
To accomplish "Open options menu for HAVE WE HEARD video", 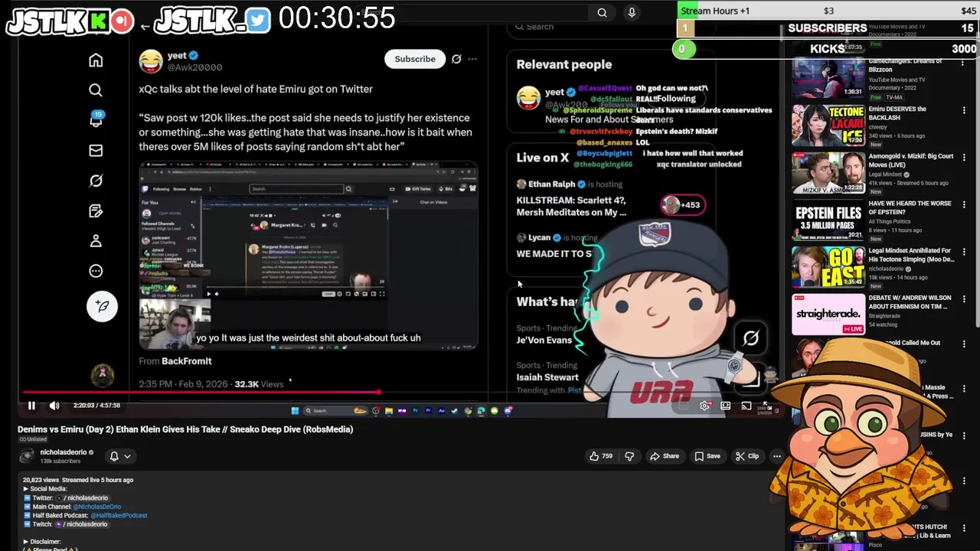I will (964, 206).
